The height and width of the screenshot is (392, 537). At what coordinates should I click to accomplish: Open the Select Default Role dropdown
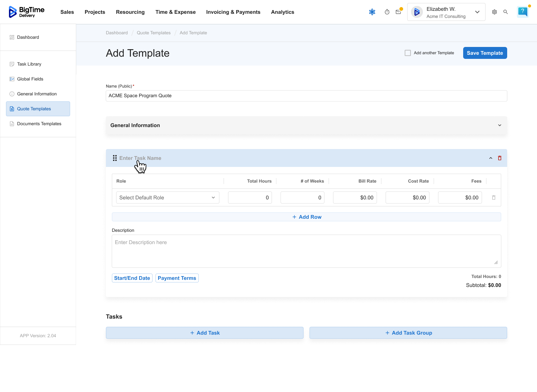[167, 197]
